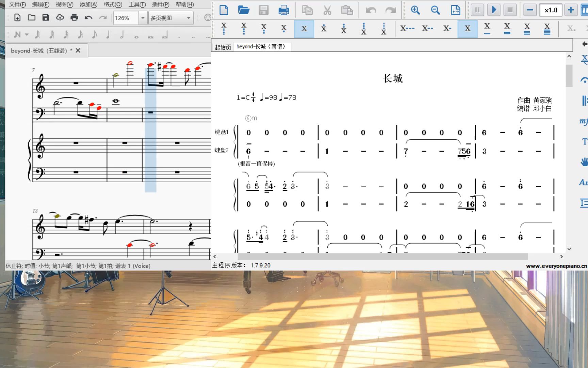The image size is (588, 368).
Task: Create new score in MuseScore toolbar
Action: [17, 18]
